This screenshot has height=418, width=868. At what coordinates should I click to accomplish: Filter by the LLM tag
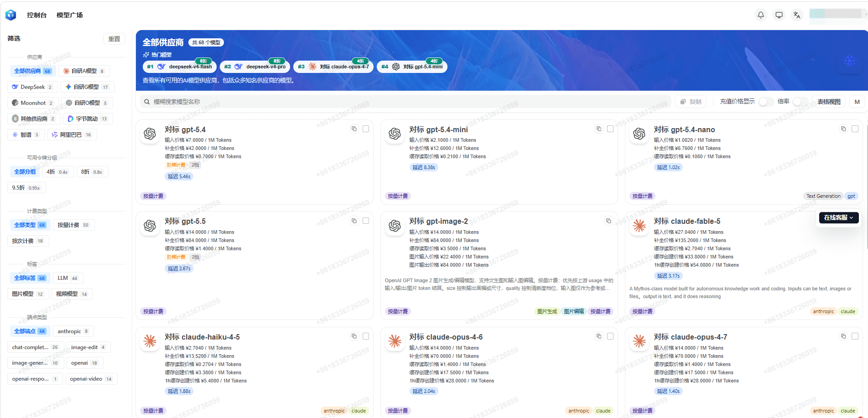(68, 278)
